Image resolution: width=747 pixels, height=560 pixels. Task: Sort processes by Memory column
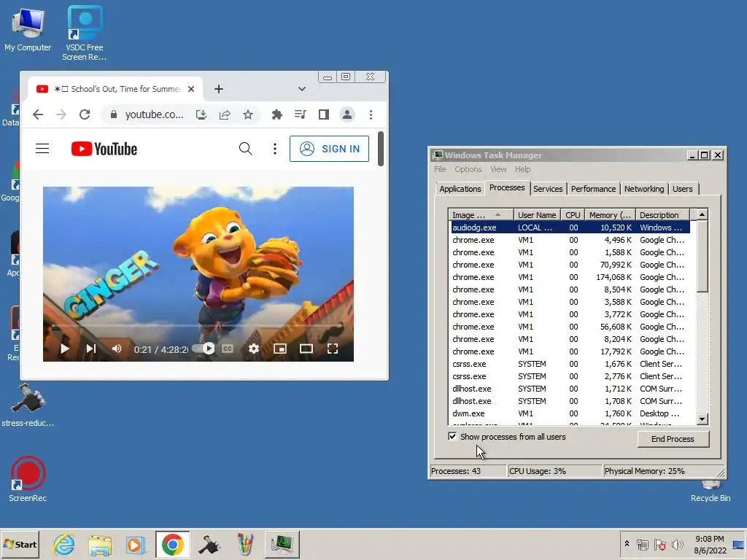pyautogui.click(x=610, y=215)
